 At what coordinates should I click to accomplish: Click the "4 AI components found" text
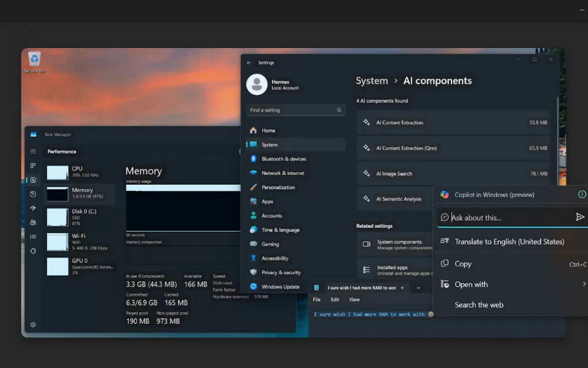click(x=382, y=101)
